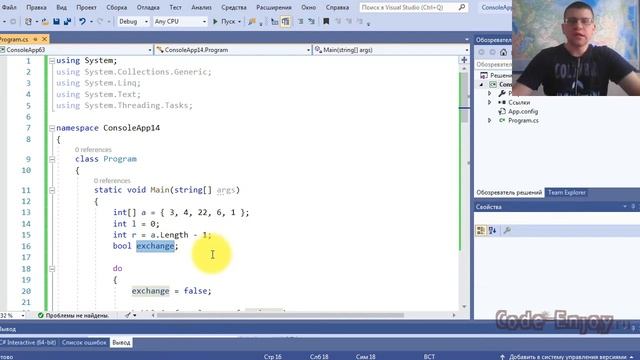Open the Вид menu

[61, 7]
